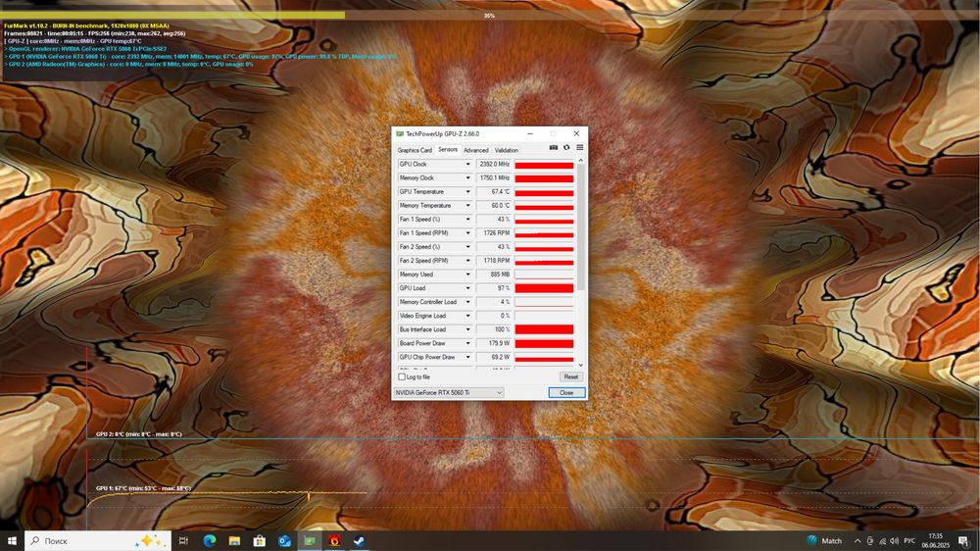Screen dimensions: 980x551
Task: Take a GPU-Z screenshot with camera icon
Action: click(553, 148)
